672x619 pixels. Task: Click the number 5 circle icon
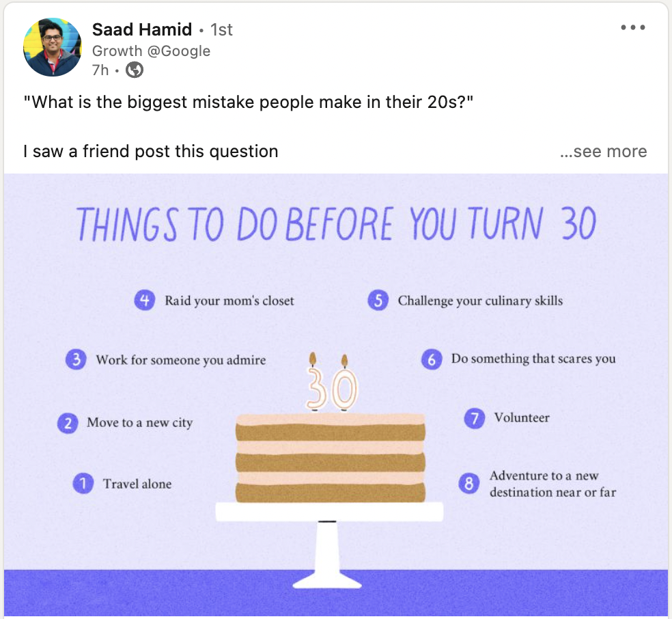pos(378,300)
